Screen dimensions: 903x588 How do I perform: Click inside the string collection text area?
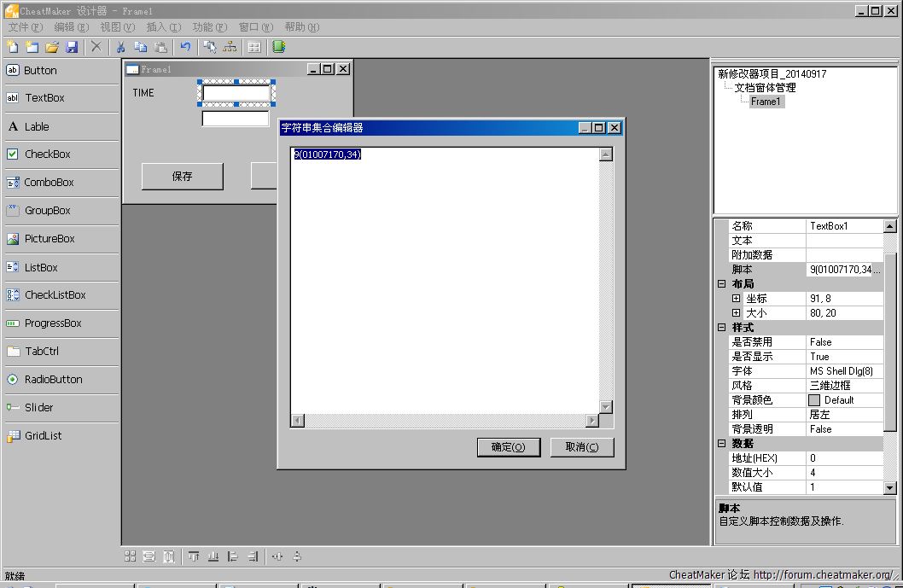tap(444, 282)
